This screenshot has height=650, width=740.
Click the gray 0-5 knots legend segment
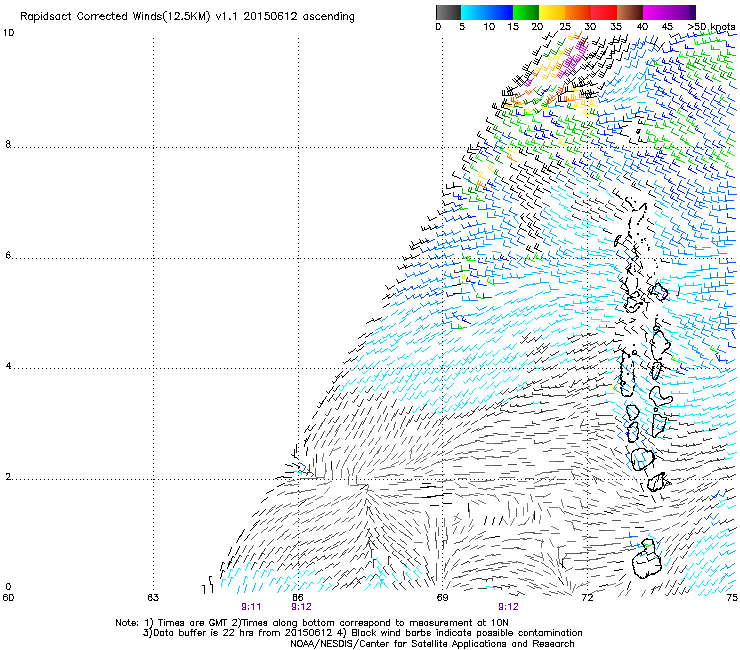pyautogui.click(x=448, y=12)
